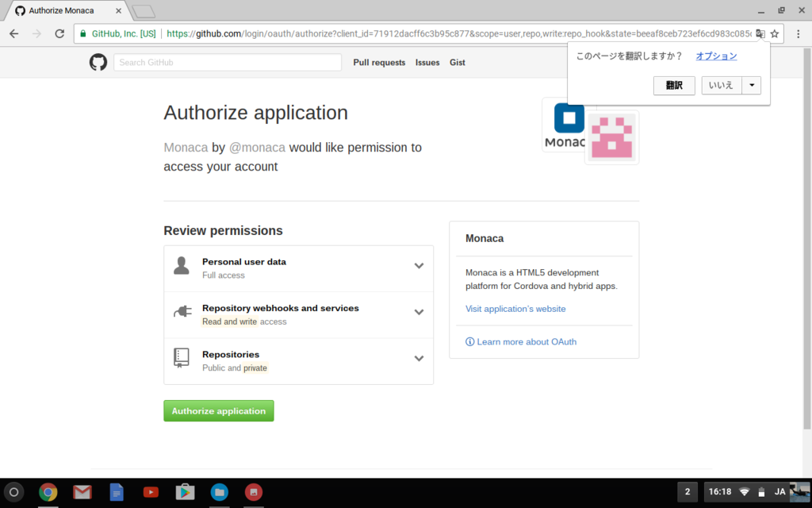Image resolution: width=812 pixels, height=508 pixels.
Task: Expand Repositories permission details
Action: 419,358
